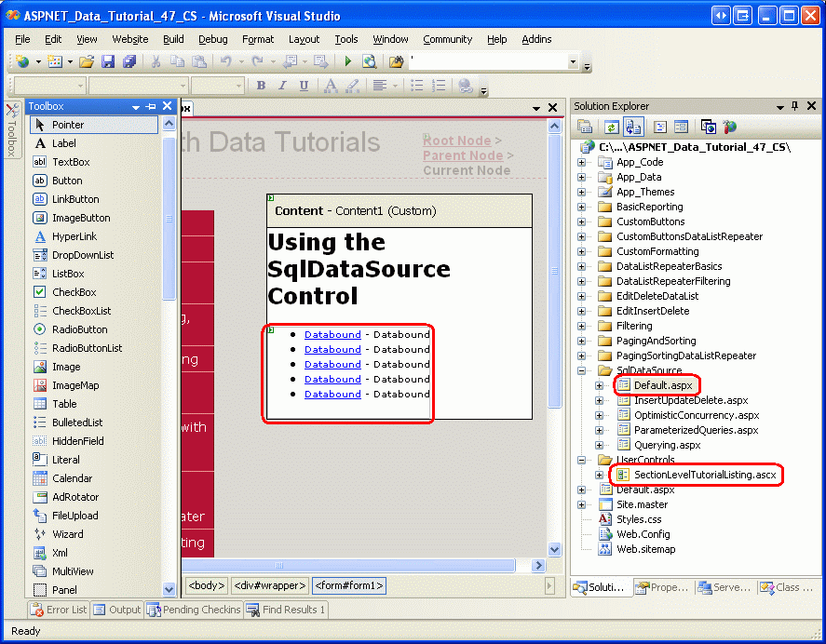Click the Refresh icon in Solution Explorer
This screenshot has height=644, width=826.
click(612, 127)
